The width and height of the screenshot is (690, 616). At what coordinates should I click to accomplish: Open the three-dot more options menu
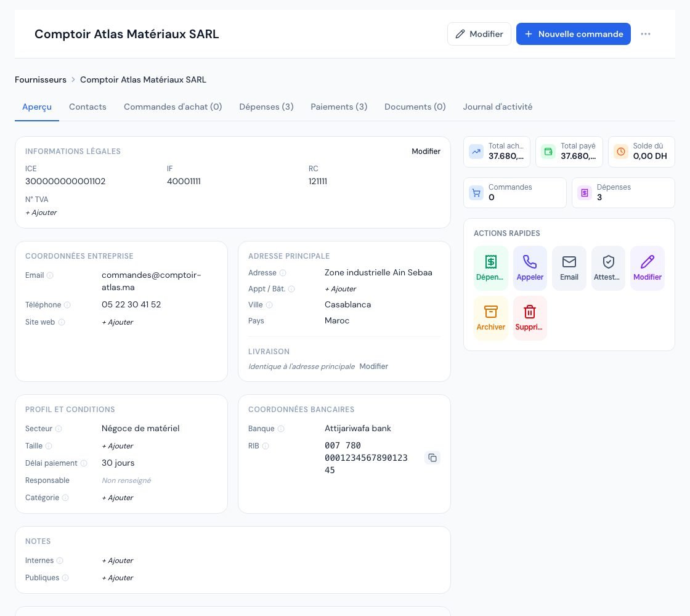click(x=645, y=34)
